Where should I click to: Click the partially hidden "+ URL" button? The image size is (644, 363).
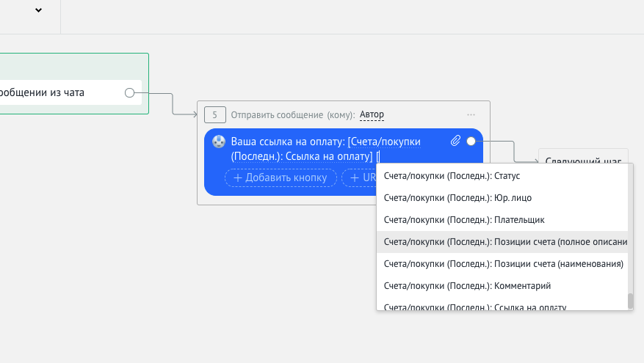click(x=359, y=177)
